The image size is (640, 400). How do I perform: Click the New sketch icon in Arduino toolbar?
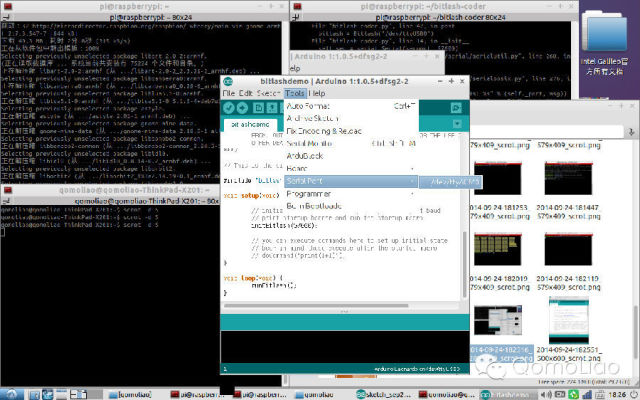point(258,108)
